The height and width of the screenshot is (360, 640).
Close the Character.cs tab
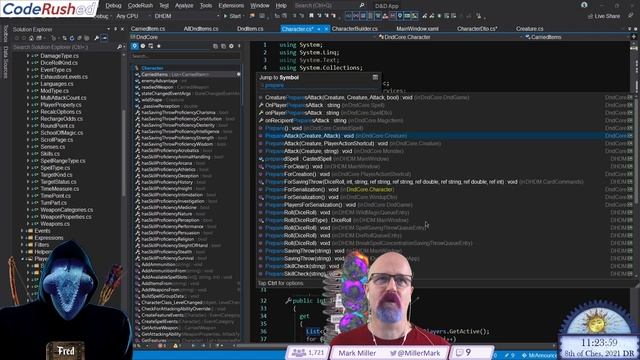coord(326,29)
